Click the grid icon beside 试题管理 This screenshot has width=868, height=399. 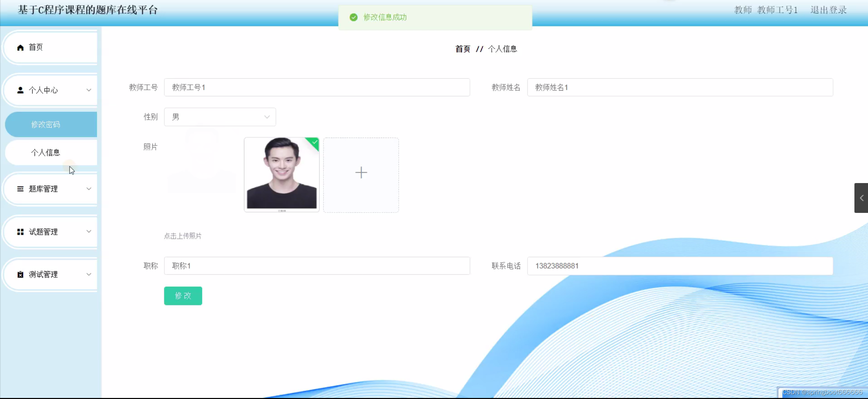point(20,232)
